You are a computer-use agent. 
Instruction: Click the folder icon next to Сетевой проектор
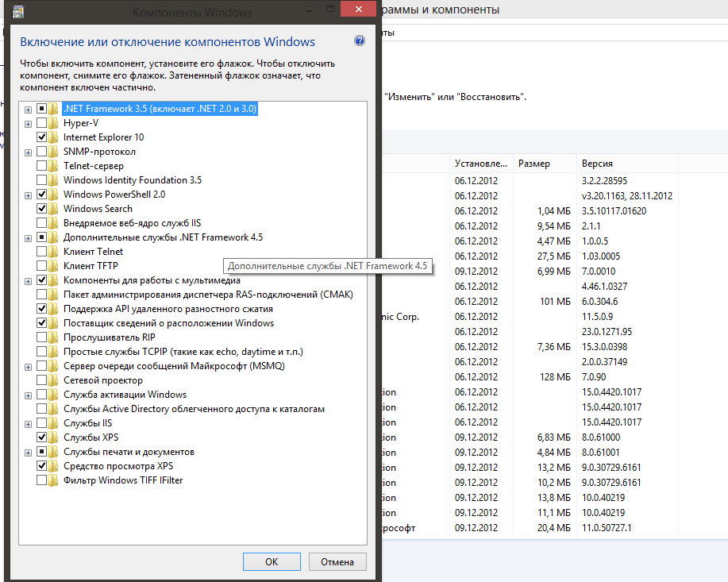[x=53, y=380]
